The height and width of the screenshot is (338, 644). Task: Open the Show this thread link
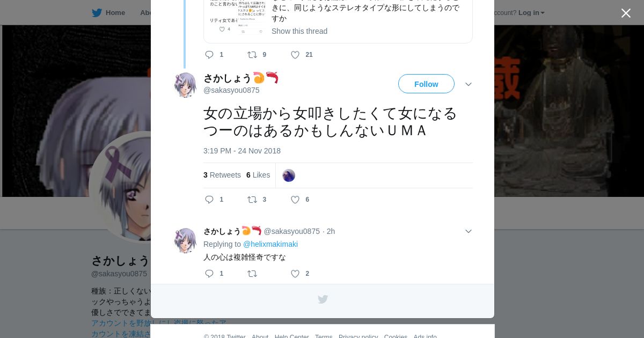click(299, 31)
